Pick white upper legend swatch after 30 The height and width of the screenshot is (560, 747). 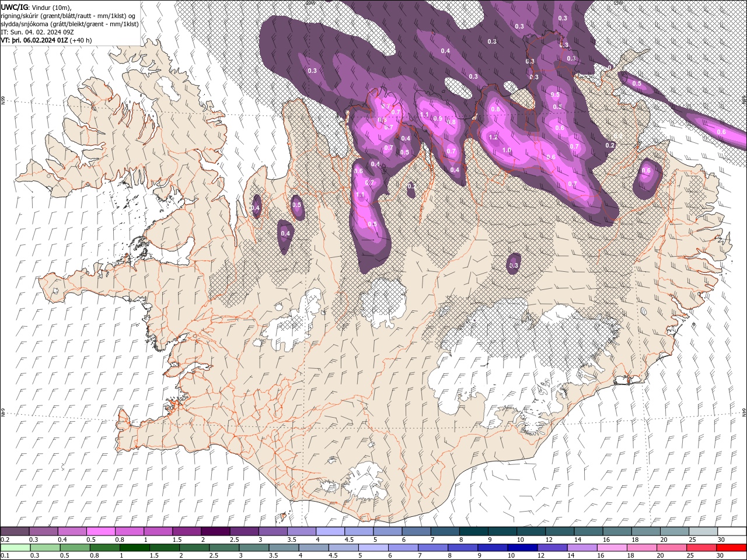[732, 531]
